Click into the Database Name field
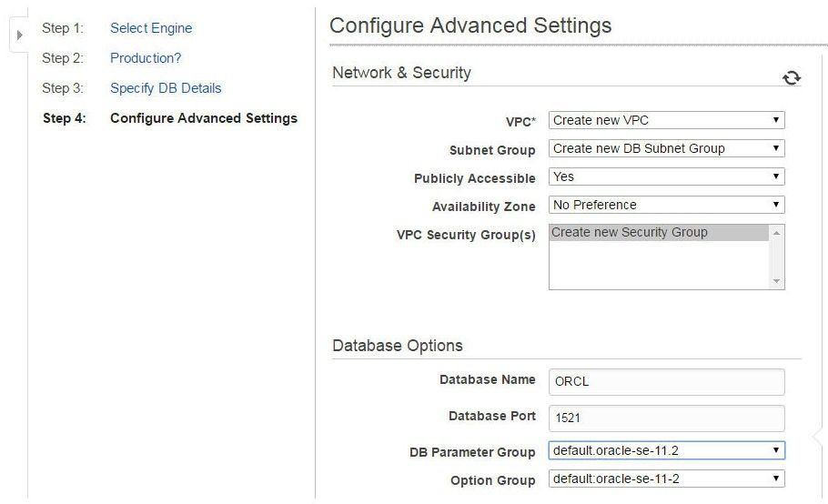Viewport: 828px width, 504px height. (666, 381)
